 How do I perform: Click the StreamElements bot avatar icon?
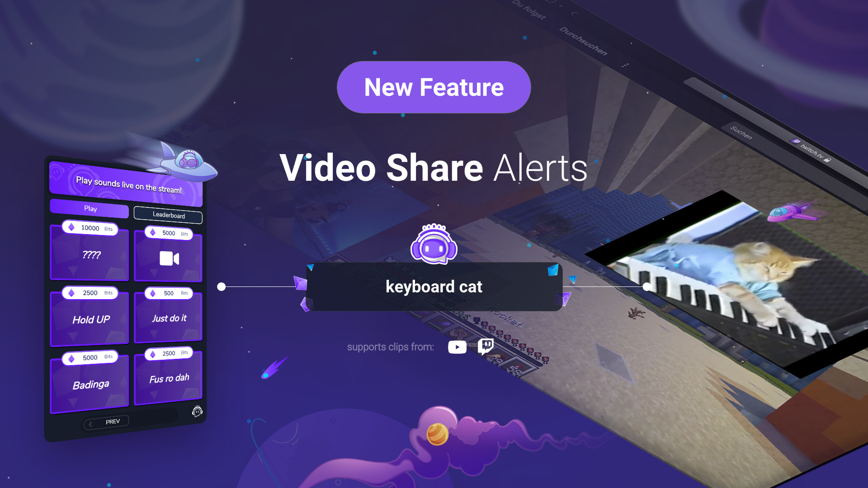pos(434,246)
